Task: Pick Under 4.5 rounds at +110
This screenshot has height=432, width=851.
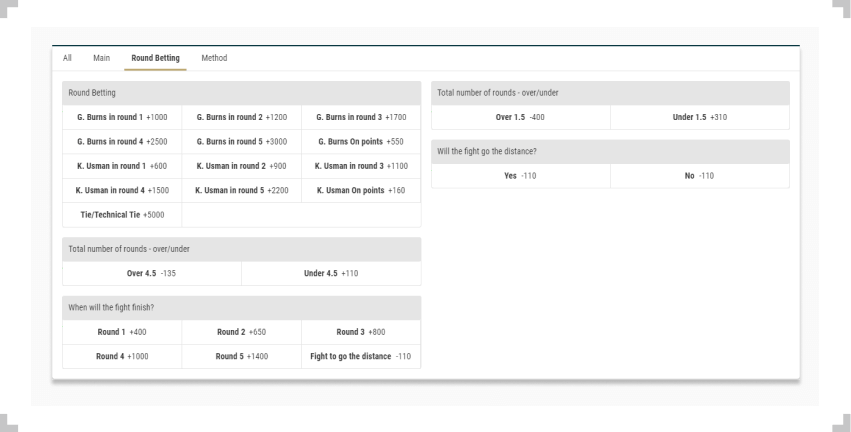Action: 331,274
